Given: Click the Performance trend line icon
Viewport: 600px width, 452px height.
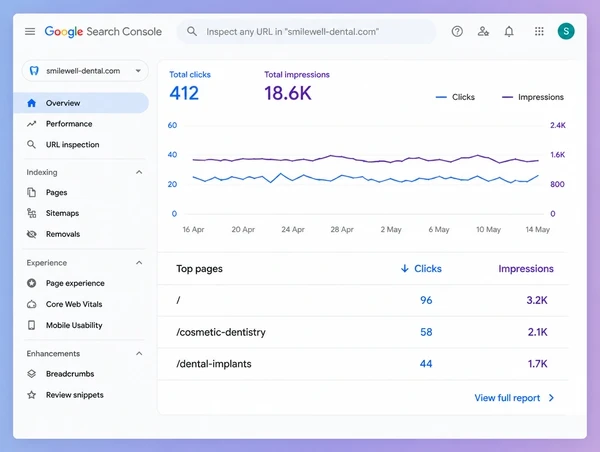Looking at the screenshot, I should point(31,124).
